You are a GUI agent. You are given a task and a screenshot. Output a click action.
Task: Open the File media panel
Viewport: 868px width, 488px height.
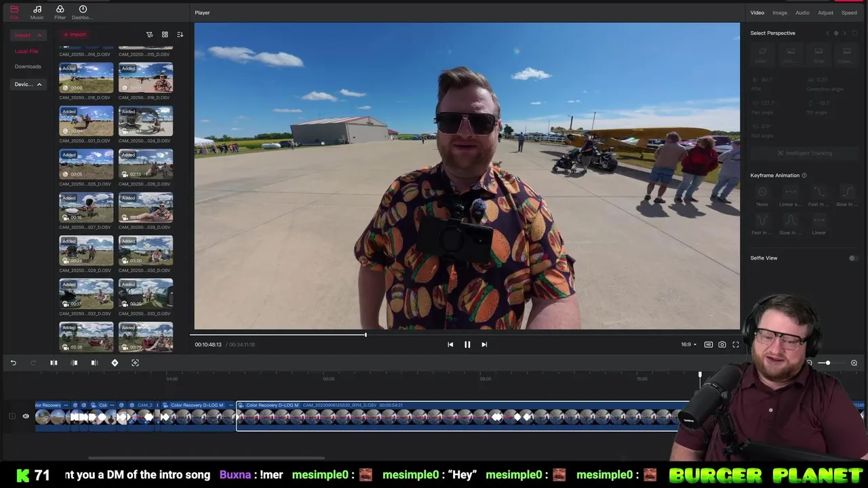point(14,12)
